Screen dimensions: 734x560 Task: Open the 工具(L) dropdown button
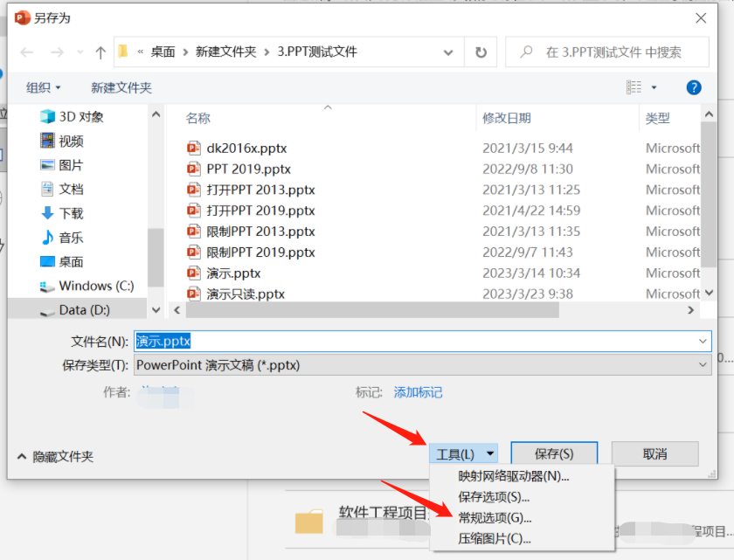463,453
